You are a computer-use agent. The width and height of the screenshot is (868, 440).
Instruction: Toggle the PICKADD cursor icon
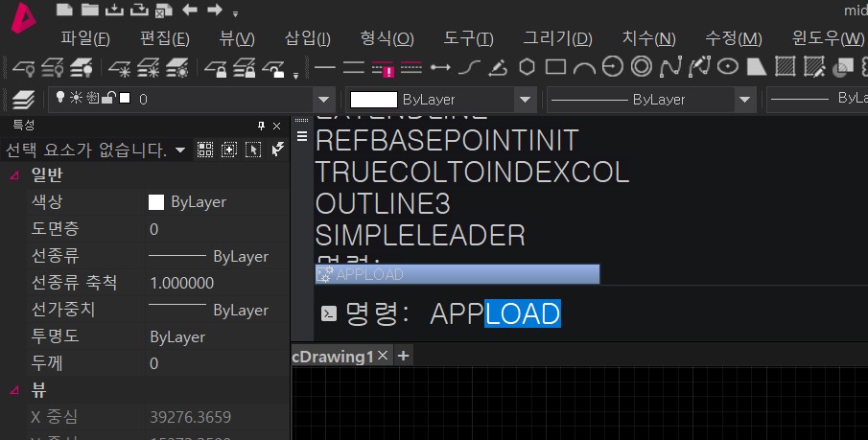pos(253,150)
